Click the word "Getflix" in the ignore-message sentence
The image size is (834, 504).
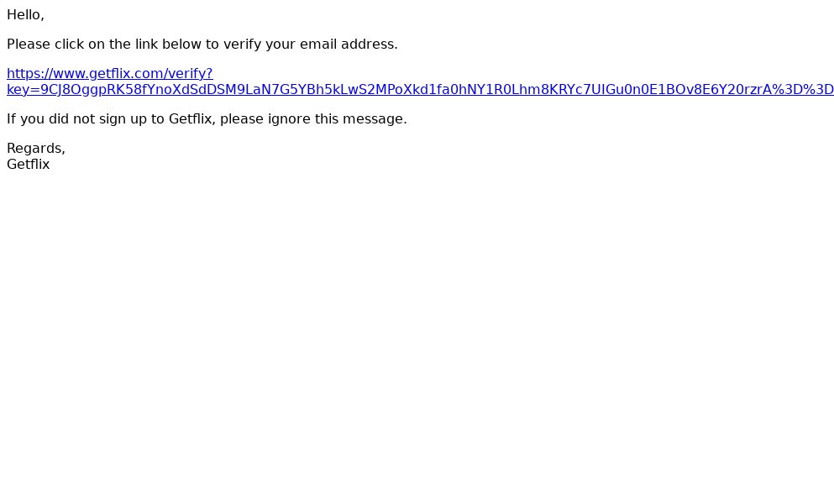pyautogui.click(x=191, y=118)
